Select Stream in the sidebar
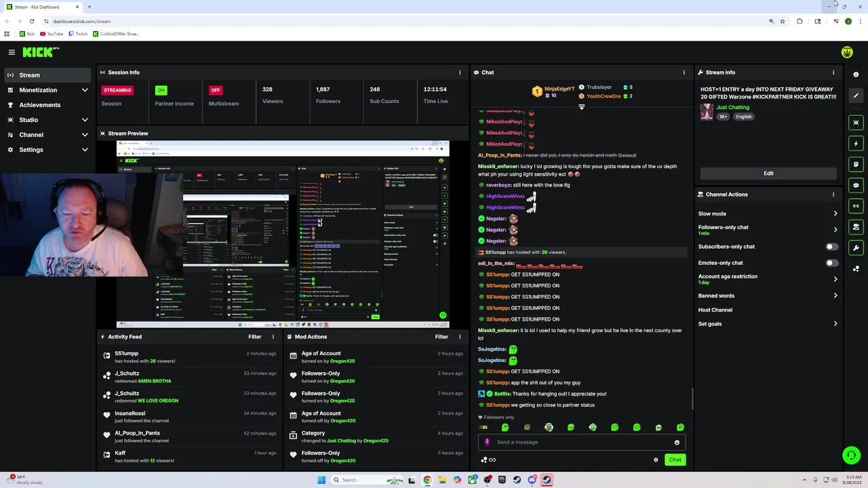 coord(47,75)
